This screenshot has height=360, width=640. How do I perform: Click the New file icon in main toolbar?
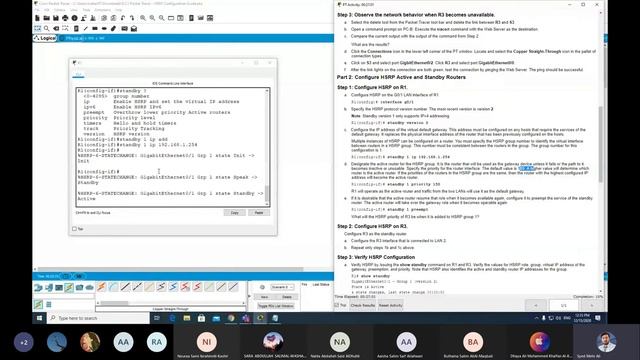coord(37,18)
